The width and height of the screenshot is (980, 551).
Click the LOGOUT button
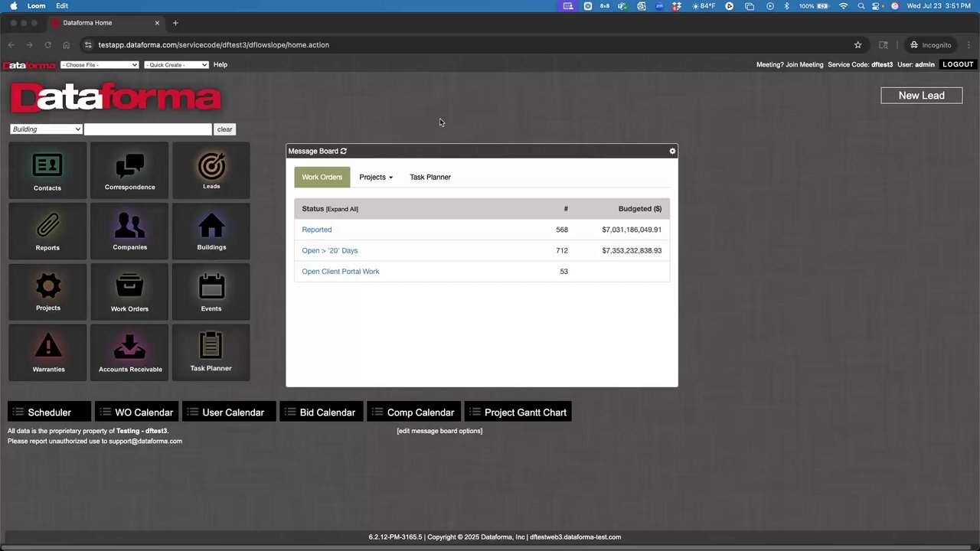[x=958, y=65]
